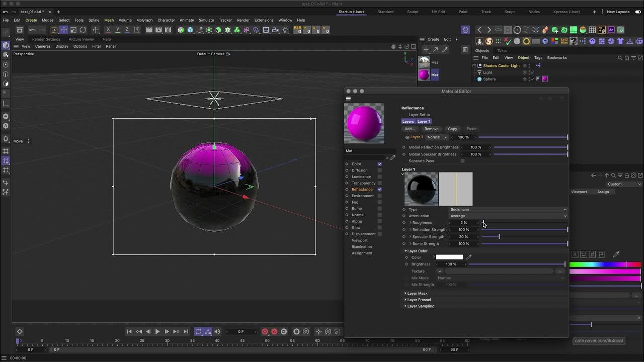Click the Assign button in right panel
The height and width of the screenshot is (362, 644).
pyautogui.click(x=603, y=192)
